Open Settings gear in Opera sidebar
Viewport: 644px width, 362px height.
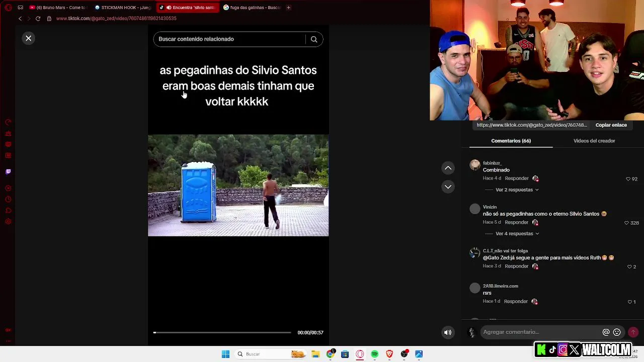(8, 222)
